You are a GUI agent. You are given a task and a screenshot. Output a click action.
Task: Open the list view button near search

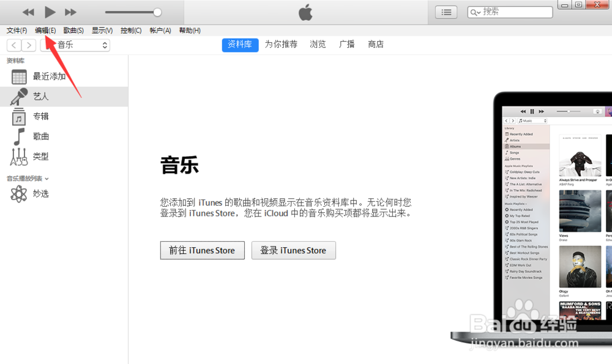pyautogui.click(x=446, y=12)
